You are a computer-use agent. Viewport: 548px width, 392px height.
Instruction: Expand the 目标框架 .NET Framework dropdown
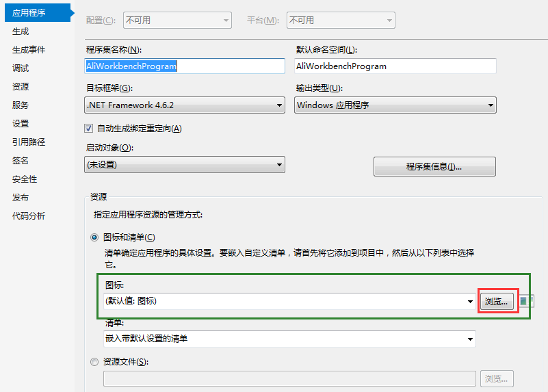(185, 105)
